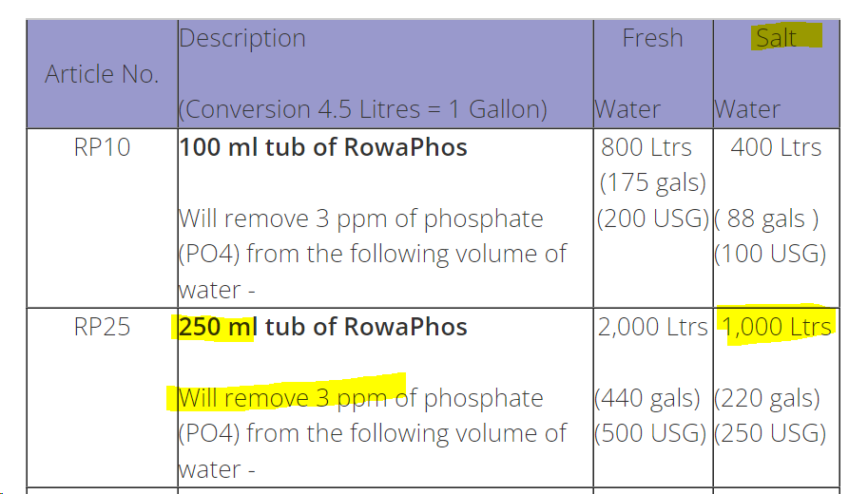This screenshot has width=868, height=494.
Task: Click the (500 USG) fresh water text
Action: click(650, 434)
